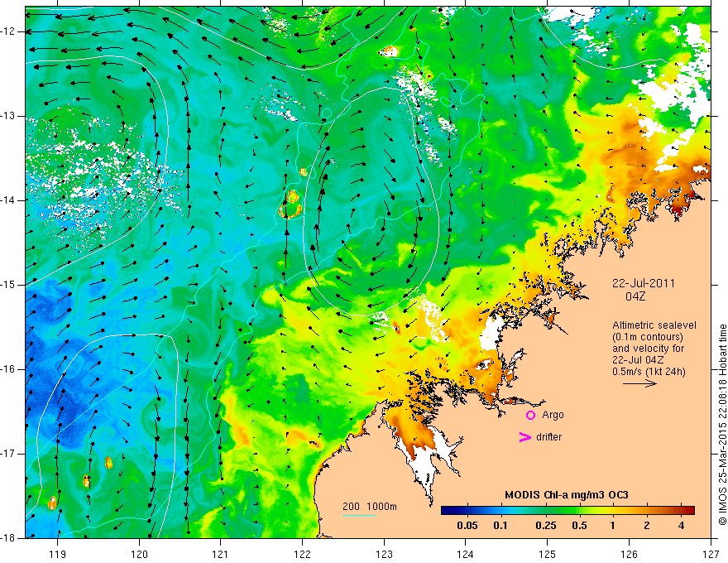Click the '0.5m/s (1kt 24h)' text
Viewport: 728px width, 563px height.
coord(649,371)
